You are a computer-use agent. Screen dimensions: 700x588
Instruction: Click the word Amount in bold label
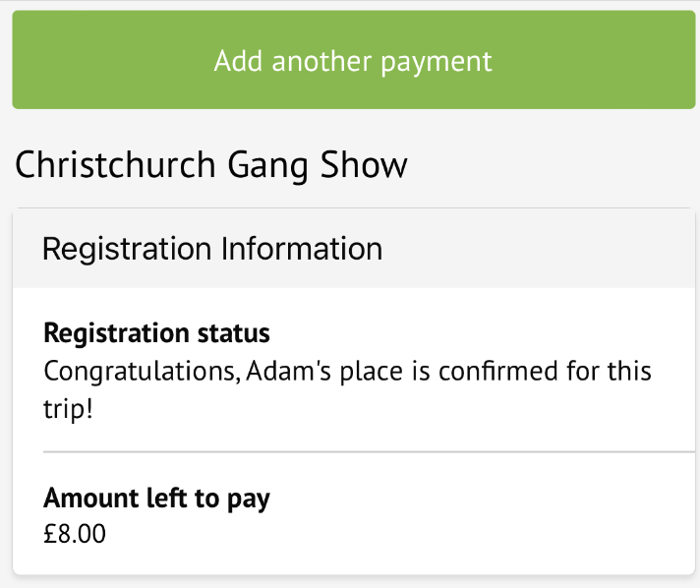[90, 499]
